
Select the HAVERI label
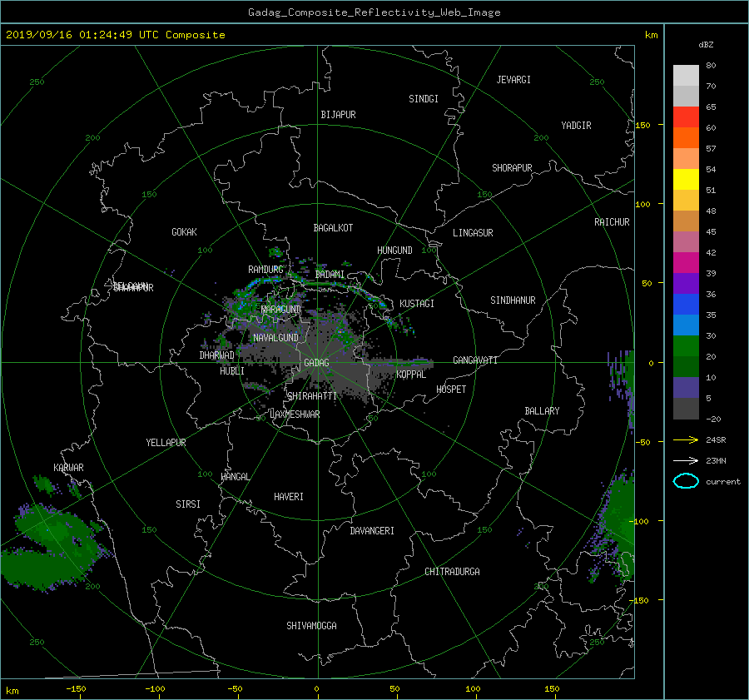[x=289, y=497]
